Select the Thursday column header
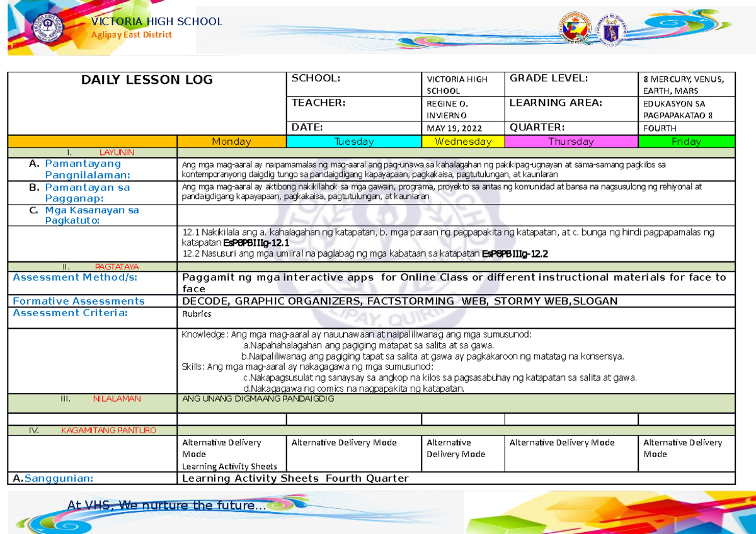This screenshot has height=534, width=756. [570, 142]
